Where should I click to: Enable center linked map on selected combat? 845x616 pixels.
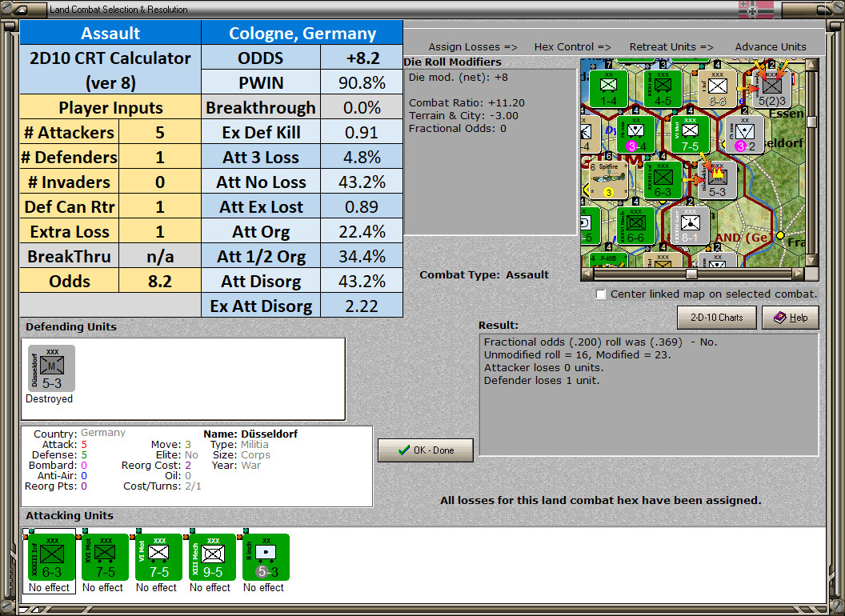pos(602,294)
